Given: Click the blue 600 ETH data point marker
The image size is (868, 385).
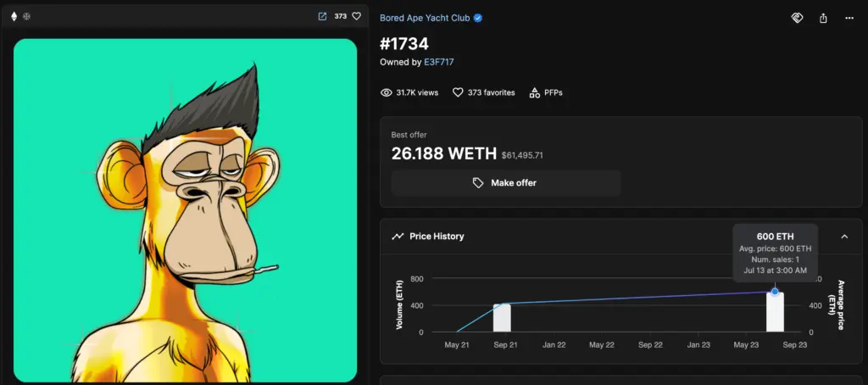Looking at the screenshot, I should point(775,292).
